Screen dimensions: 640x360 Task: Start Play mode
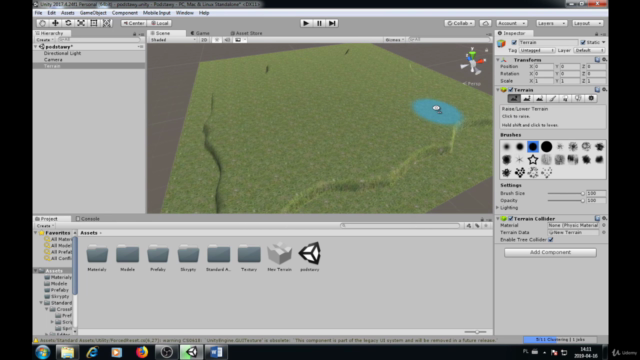[x=306, y=23]
